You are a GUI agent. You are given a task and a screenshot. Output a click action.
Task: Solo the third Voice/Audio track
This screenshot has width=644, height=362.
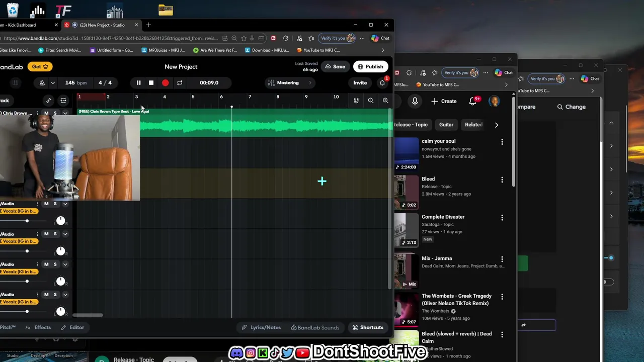[x=55, y=234]
